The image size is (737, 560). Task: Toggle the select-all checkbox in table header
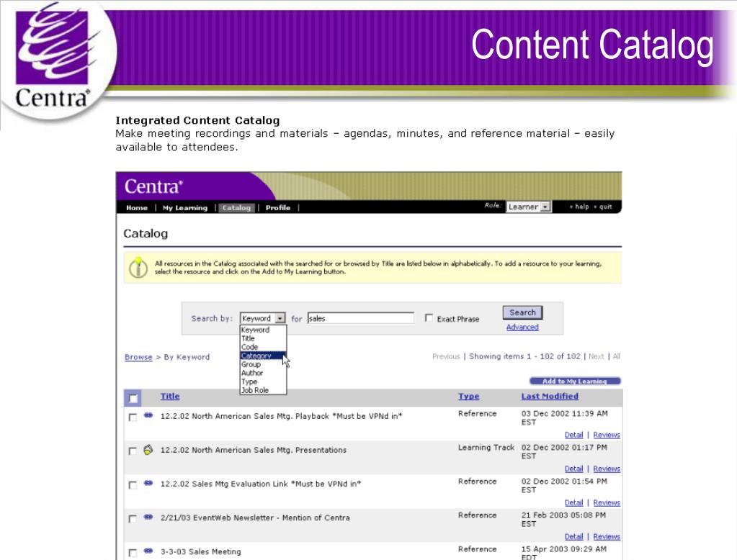(x=133, y=398)
